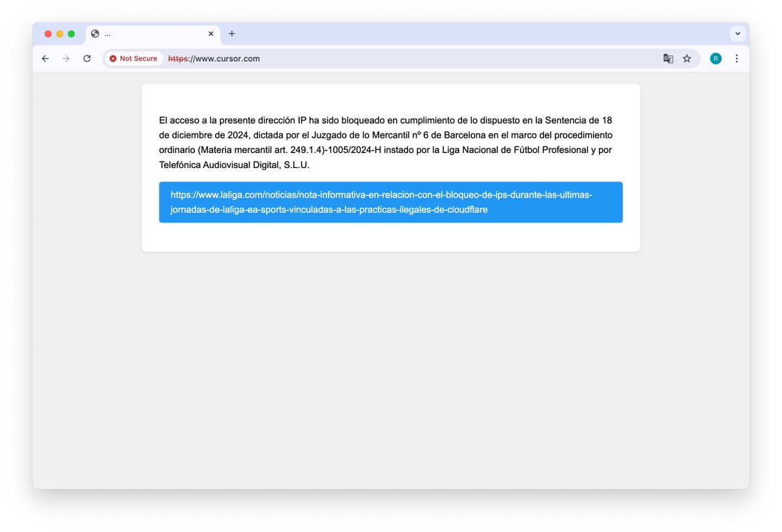This screenshot has width=782, height=532.
Task: Open a new tab with the plus button
Action: coord(231,33)
